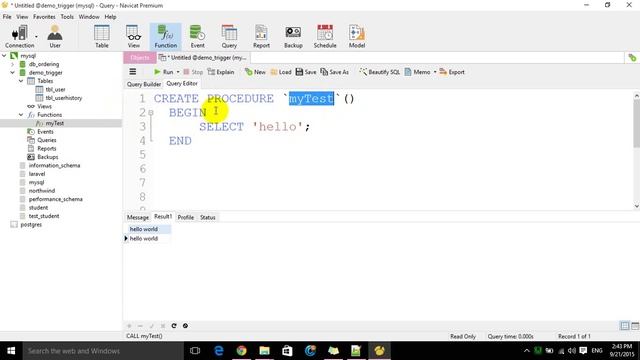Export the query result
The width and height of the screenshot is (640, 360).
452,72
